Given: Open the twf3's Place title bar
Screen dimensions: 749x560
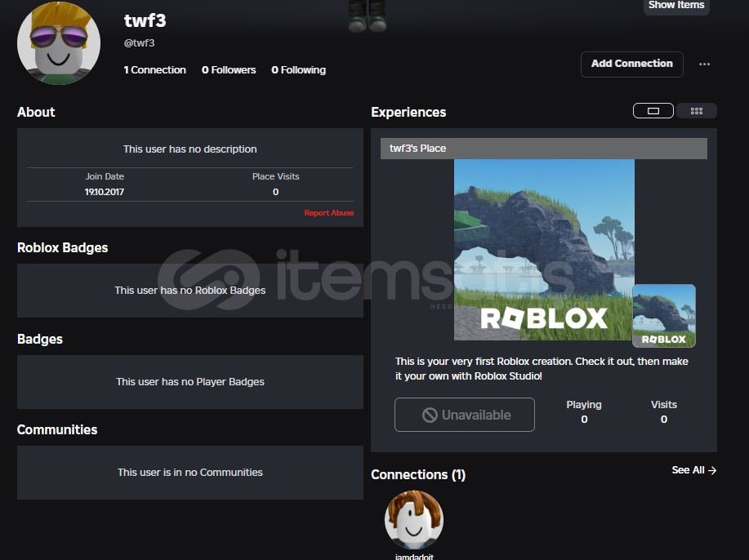Looking at the screenshot, I should [x=544, y=149].
